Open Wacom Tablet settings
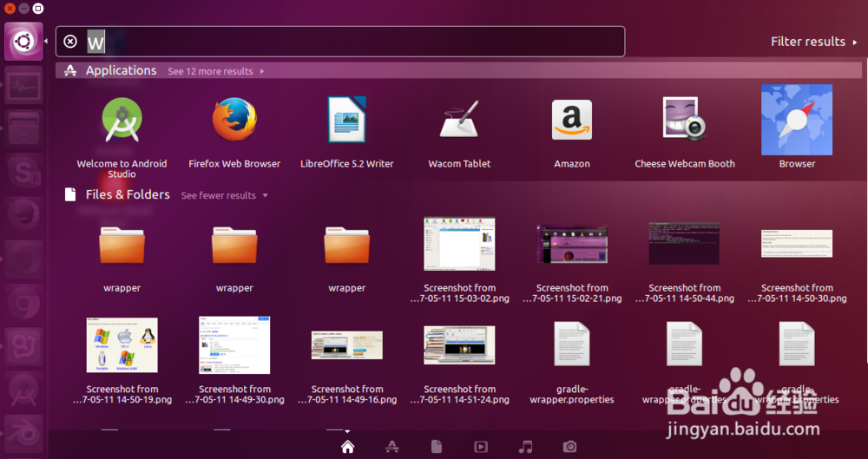The height and width of the screenshot is (459, 868). (x=459, y=133)
